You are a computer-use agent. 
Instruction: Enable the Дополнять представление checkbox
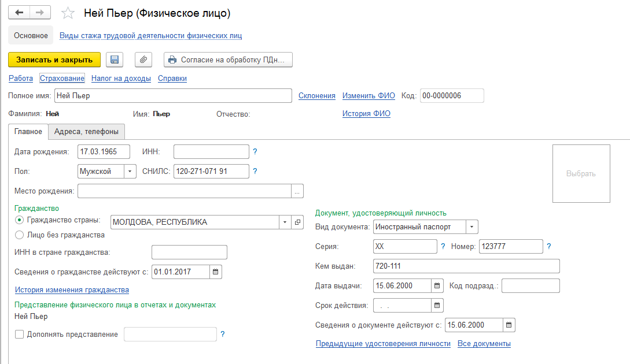point(20,334)
